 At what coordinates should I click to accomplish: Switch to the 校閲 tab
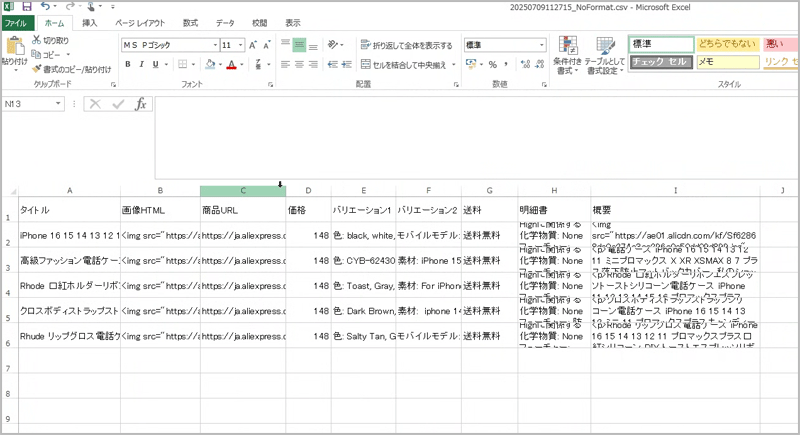[260, 23]
